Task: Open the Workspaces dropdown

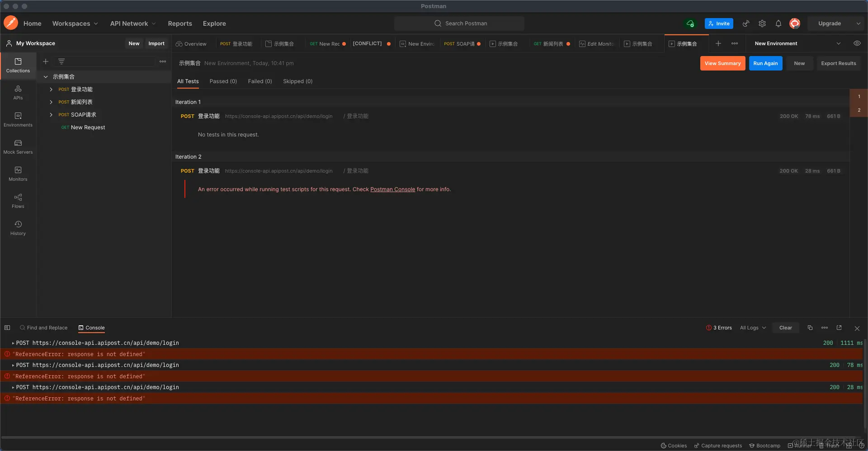Action: click(75, 23)
